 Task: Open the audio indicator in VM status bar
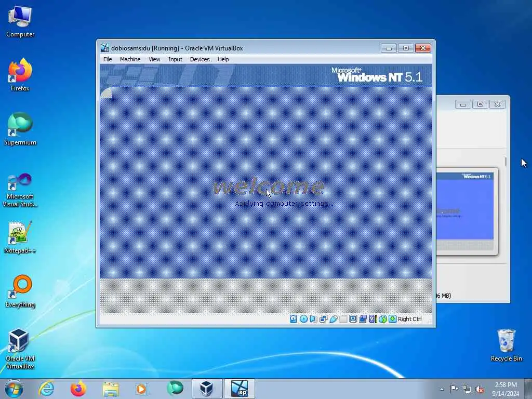[x=313, y=319]
